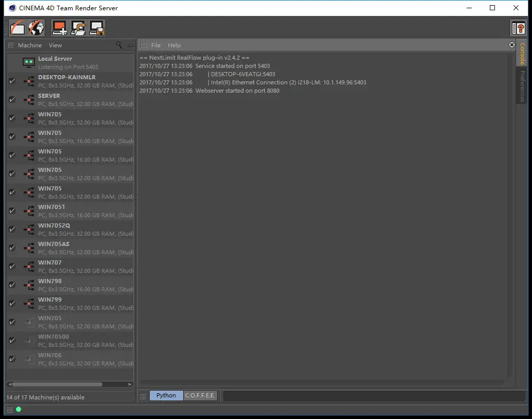This screenshot has width=532, height=419.
Task: Open the console File menu
Action: [x=156, y=45]
